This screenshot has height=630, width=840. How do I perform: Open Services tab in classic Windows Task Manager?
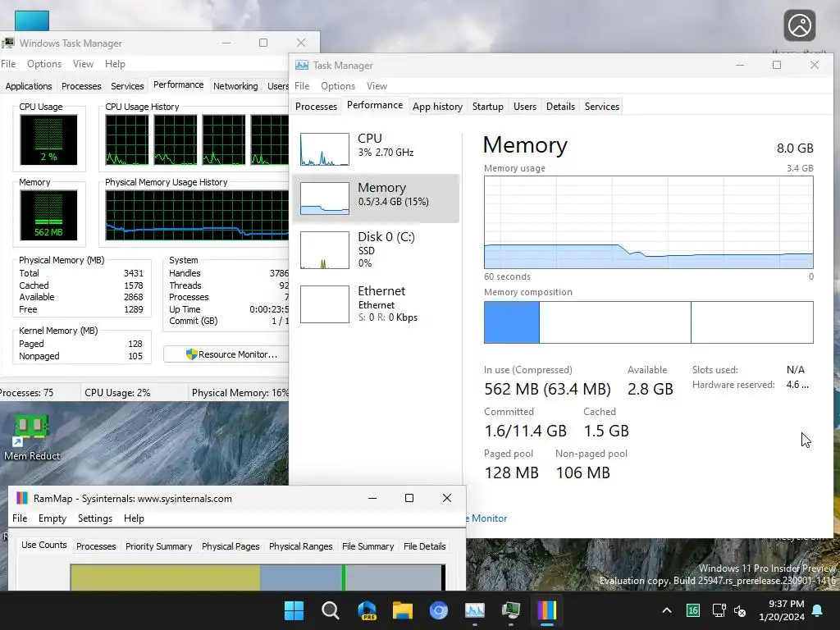pyautogui.click(x=127, y=85)
